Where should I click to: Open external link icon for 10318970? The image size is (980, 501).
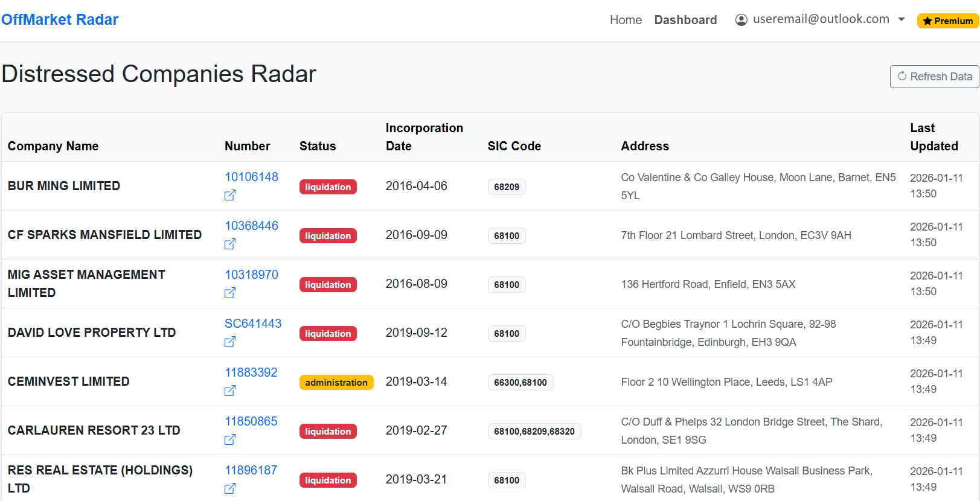click(230, 293)
